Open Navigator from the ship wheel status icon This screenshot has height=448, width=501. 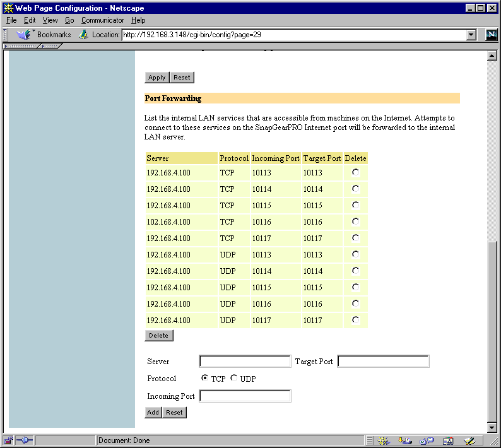[x=384, y=441]
